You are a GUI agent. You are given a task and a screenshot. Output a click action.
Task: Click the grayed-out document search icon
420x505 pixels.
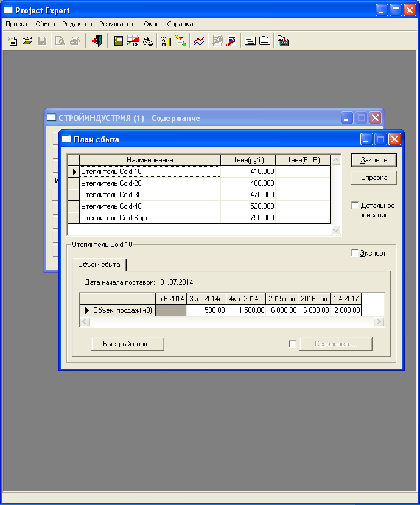pyautogui.click(x=217, y=41)
